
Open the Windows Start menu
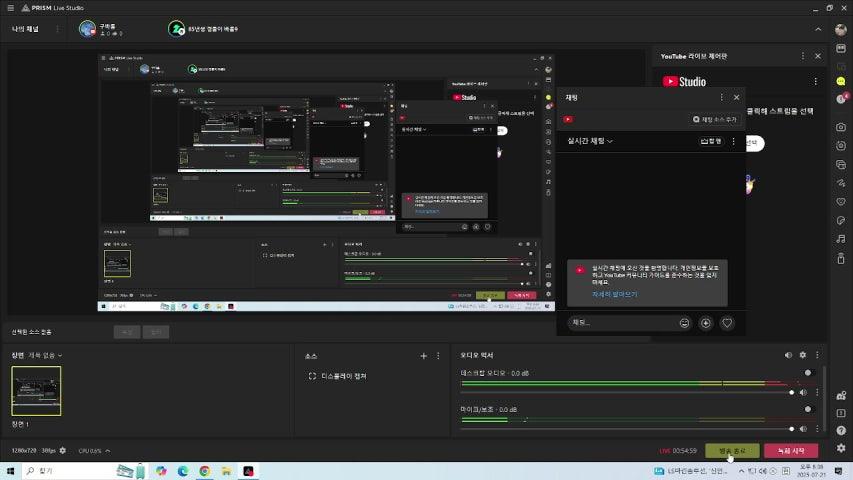(x=10, y=471)
